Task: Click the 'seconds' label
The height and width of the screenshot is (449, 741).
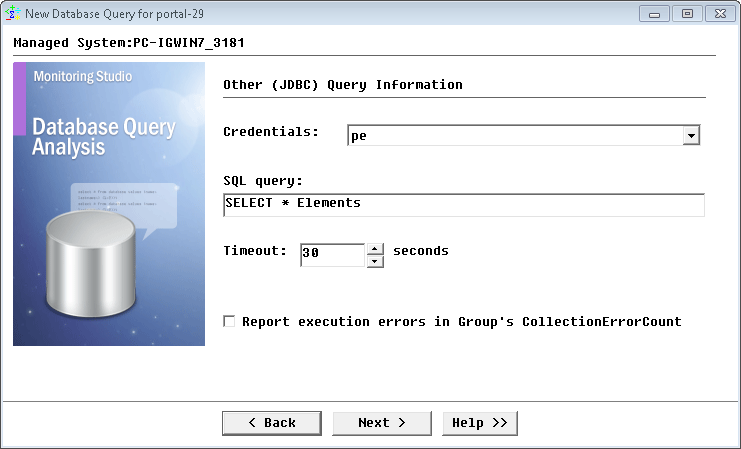Action: tap(421, 250)
